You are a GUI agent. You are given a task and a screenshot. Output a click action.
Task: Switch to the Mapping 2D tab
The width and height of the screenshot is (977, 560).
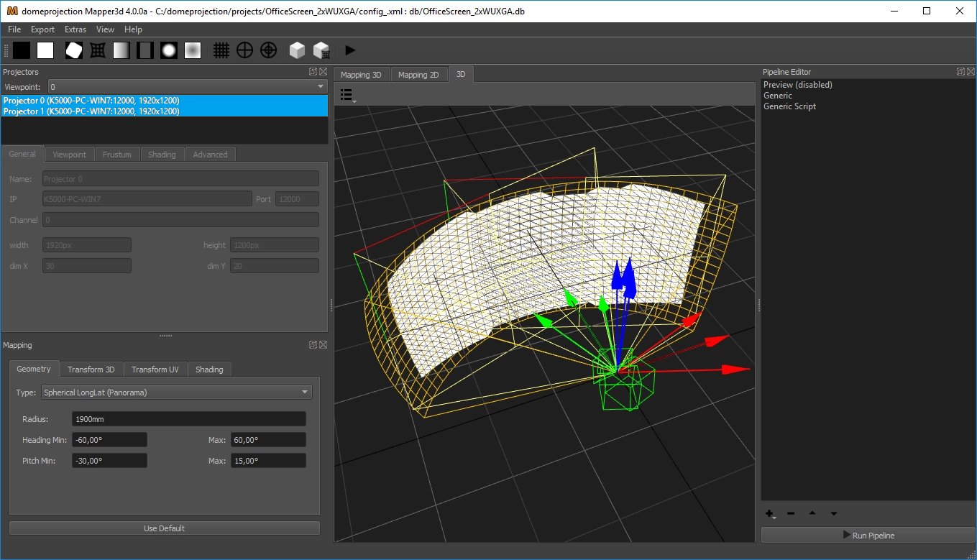click(x=419, y=73)
